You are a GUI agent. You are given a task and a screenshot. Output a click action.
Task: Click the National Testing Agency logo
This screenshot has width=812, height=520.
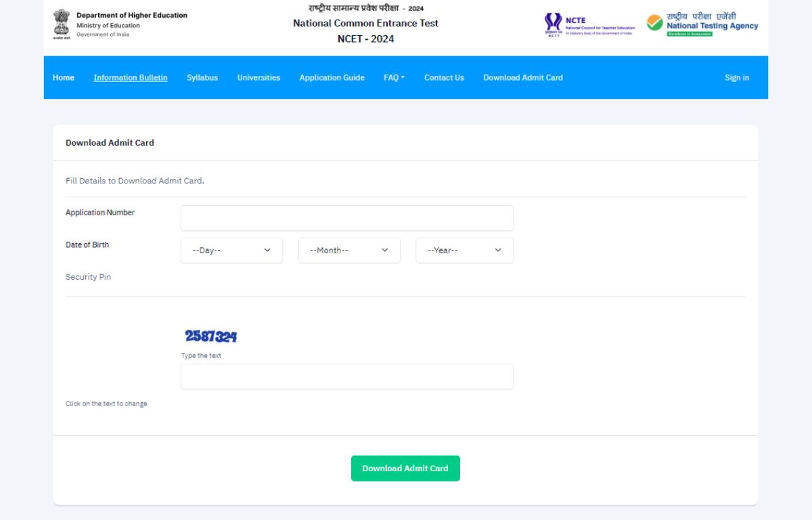[702, 24]
